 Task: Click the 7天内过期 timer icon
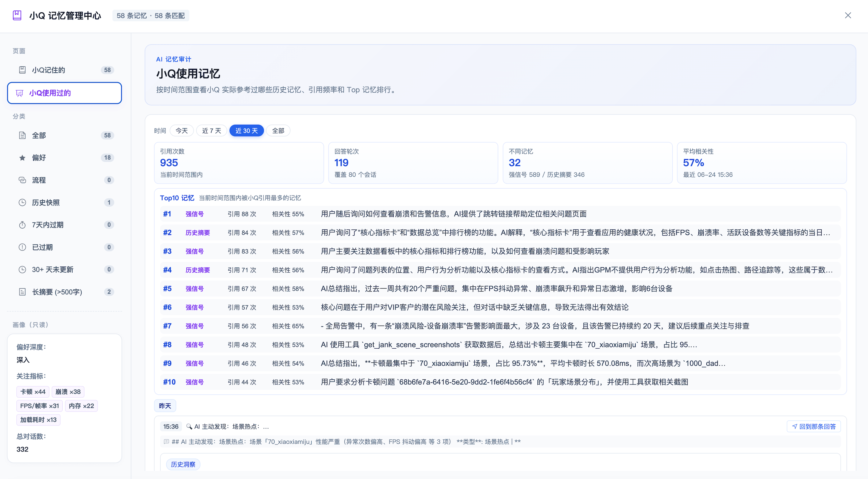click(x=22, y=225)
